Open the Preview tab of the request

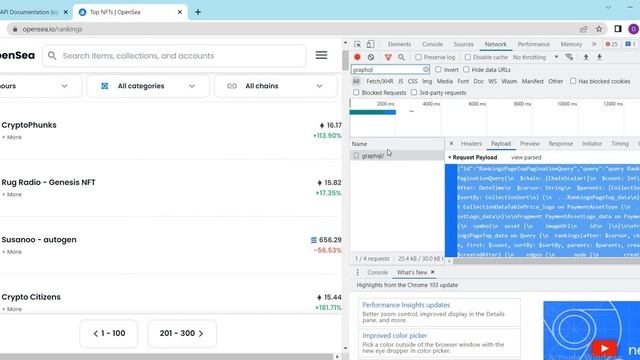pos(530,144)
